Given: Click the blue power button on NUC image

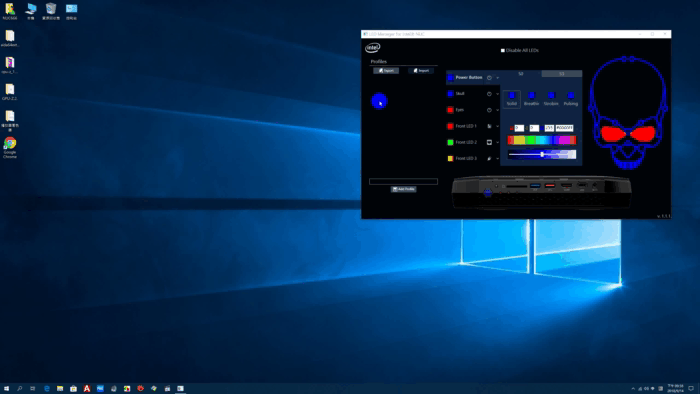Looking at the screenshot, I should click(488, 193).
